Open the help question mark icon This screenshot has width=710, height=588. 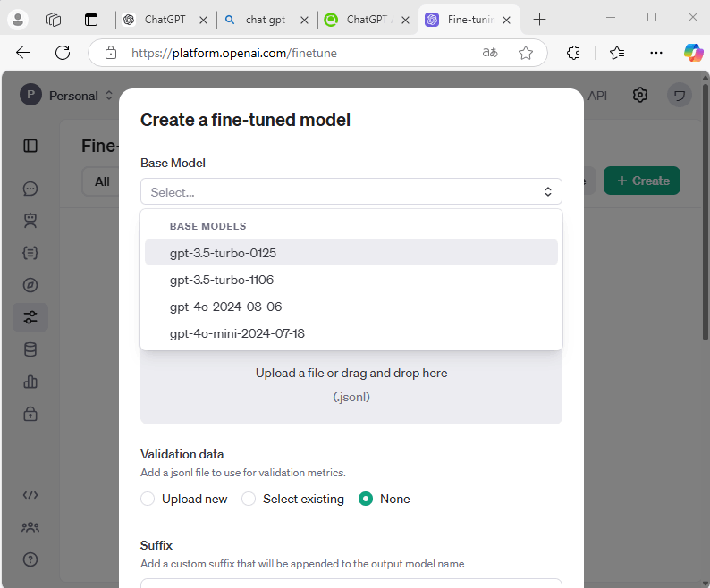click(30, 559)
